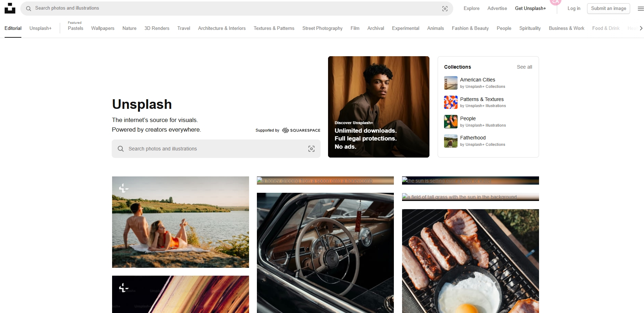Open the Pastels featured topic
The height and width of the screenshot is (313, 644).
[75, 28]
